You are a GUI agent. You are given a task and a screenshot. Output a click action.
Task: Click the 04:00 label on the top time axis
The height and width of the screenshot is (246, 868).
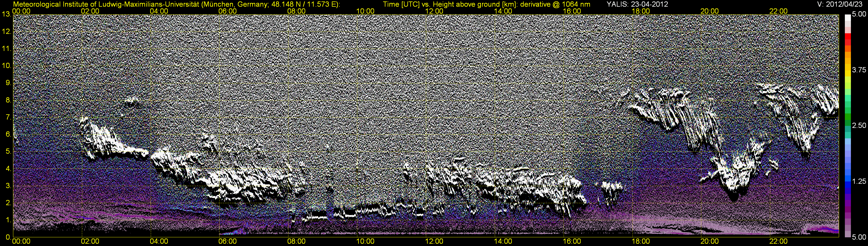159,11
